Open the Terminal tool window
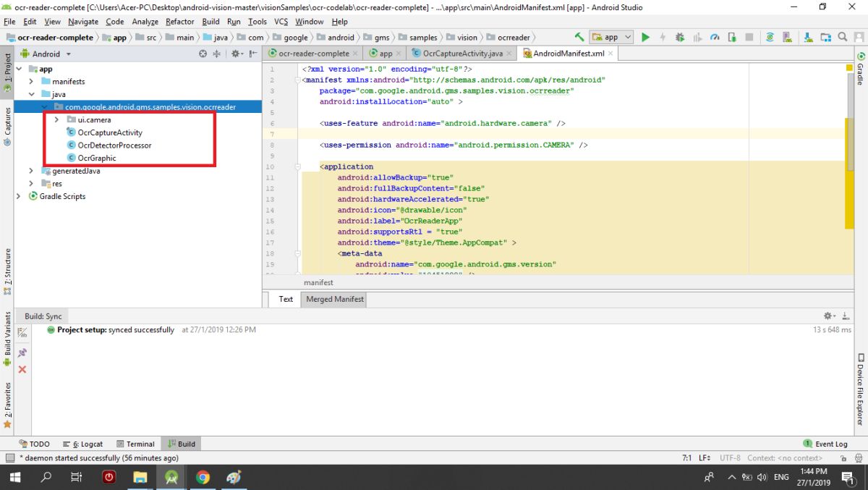 point(135,444)
